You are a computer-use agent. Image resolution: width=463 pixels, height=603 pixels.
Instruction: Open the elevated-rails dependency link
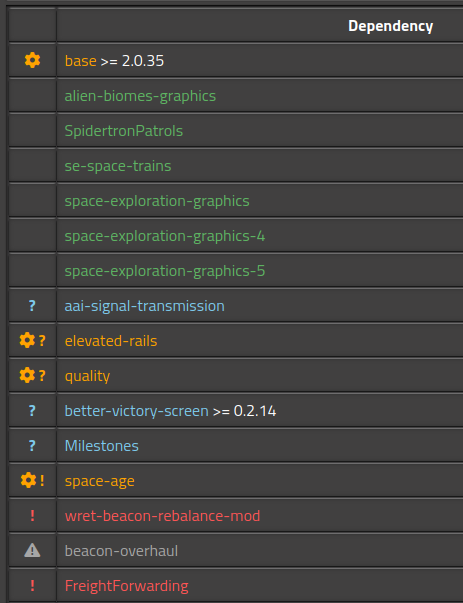point(111,341)
